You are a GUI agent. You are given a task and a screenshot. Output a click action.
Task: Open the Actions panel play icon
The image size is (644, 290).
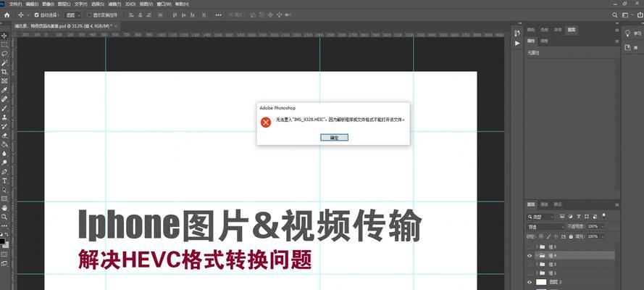pos(517,43)
